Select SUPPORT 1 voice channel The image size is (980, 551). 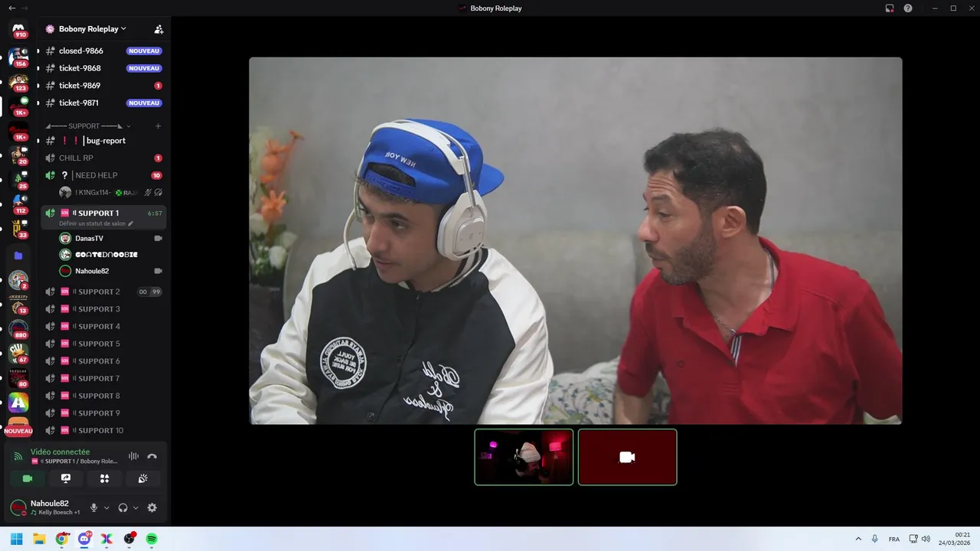pyautogui.click(x=103, y=217)
